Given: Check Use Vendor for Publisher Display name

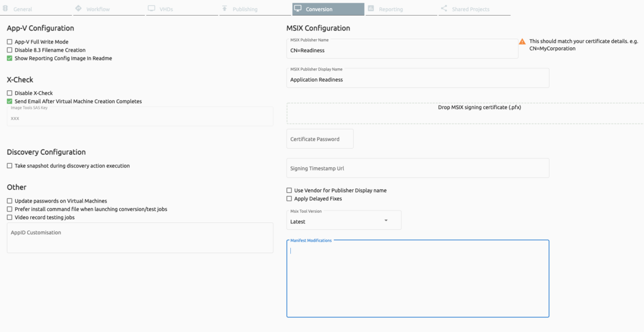Looking at the screenshot, I should (x=289, y=190).
